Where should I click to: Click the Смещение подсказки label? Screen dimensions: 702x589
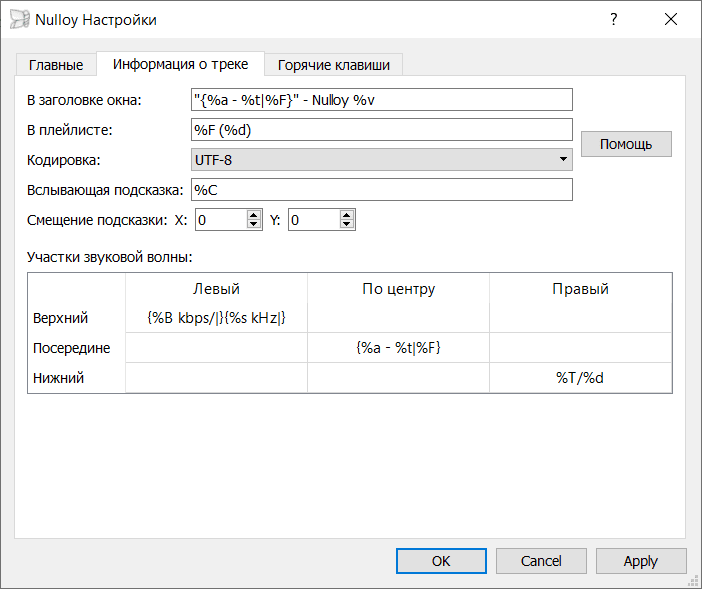pos(97,220)
